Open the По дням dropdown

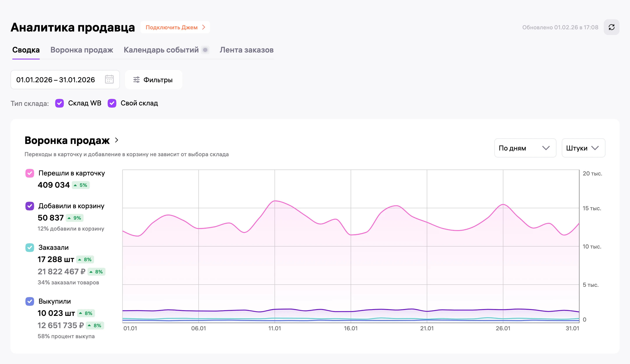click(x=525, y=148)
